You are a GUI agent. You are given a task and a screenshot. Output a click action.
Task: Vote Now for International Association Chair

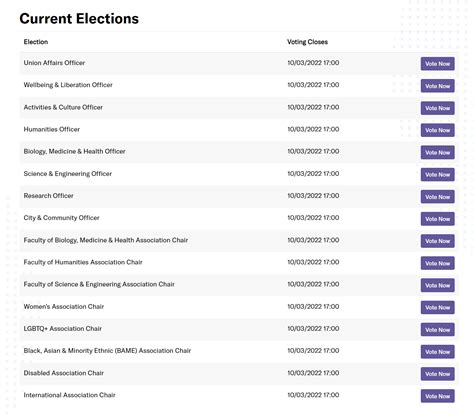437,396
